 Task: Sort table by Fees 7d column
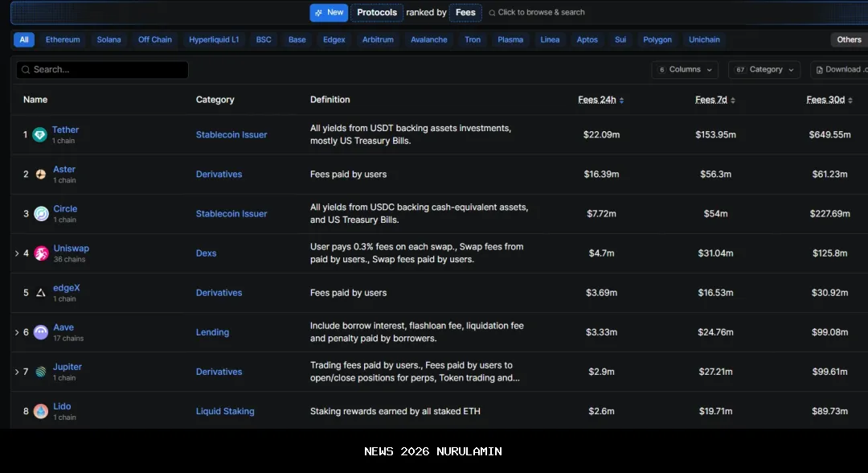coord(715,100)
